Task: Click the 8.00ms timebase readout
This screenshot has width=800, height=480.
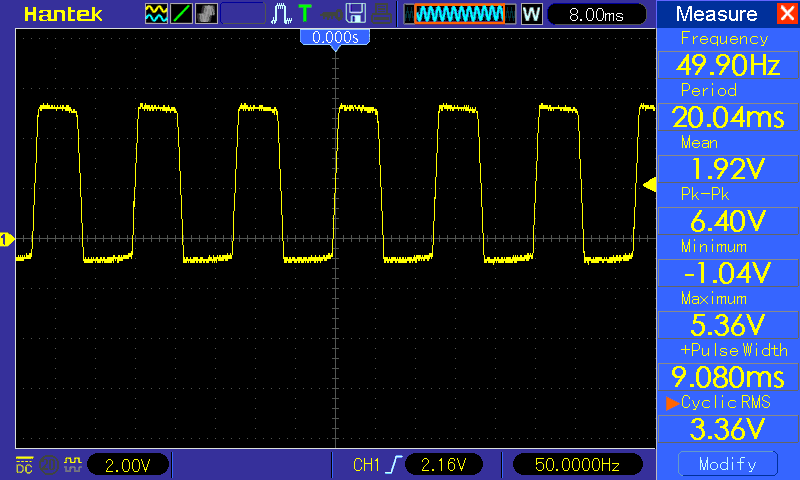Action: 596,15
